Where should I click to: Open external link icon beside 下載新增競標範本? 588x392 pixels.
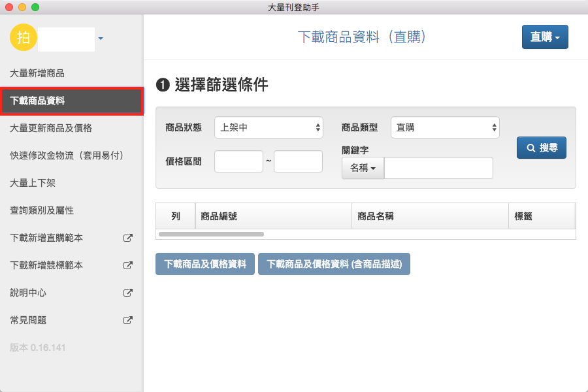coord(128,265)
